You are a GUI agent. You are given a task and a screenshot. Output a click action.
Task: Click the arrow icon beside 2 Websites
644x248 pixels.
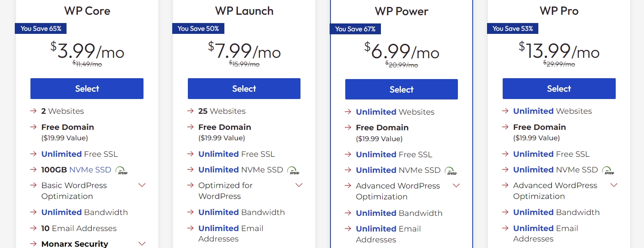[33, 111]
